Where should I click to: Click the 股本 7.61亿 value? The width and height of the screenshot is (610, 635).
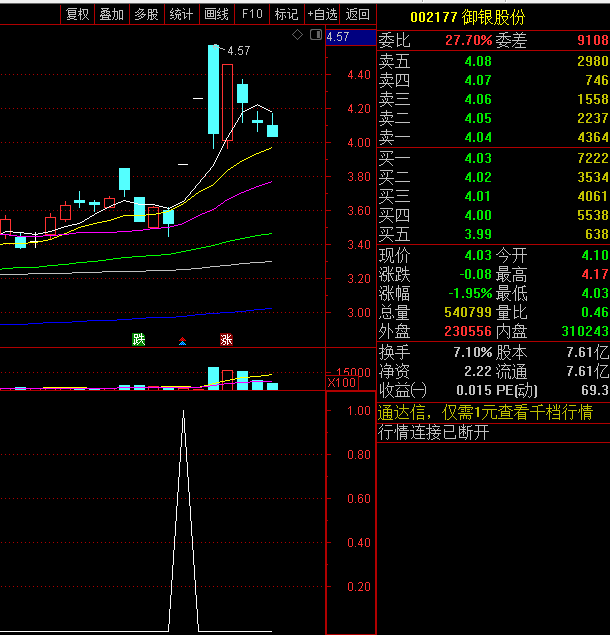pyautogui.click(x=588, y=352)
